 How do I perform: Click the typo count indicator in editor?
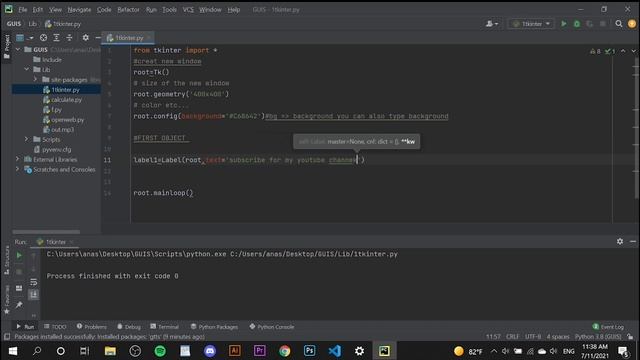pyautogui.click(x=610, y=51)
